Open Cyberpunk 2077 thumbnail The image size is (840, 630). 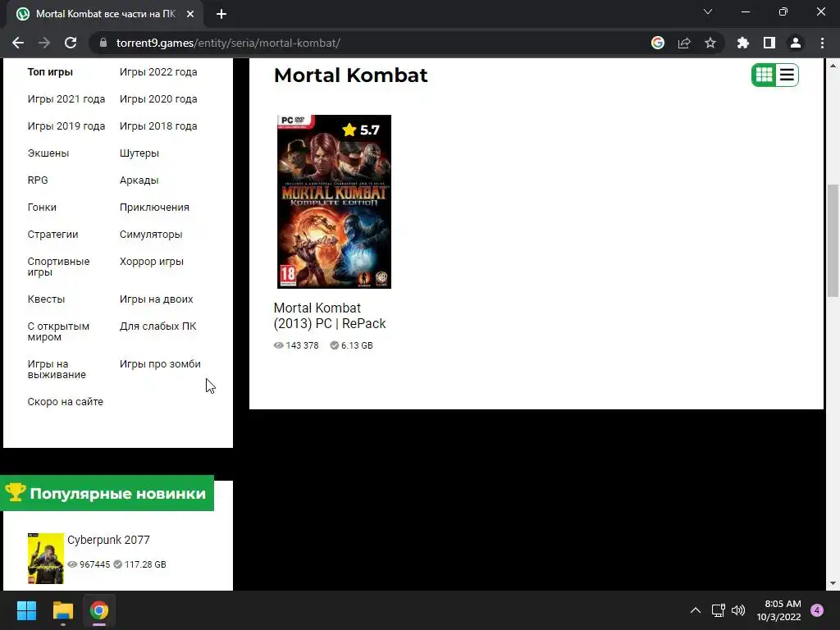tap(46, 558)
